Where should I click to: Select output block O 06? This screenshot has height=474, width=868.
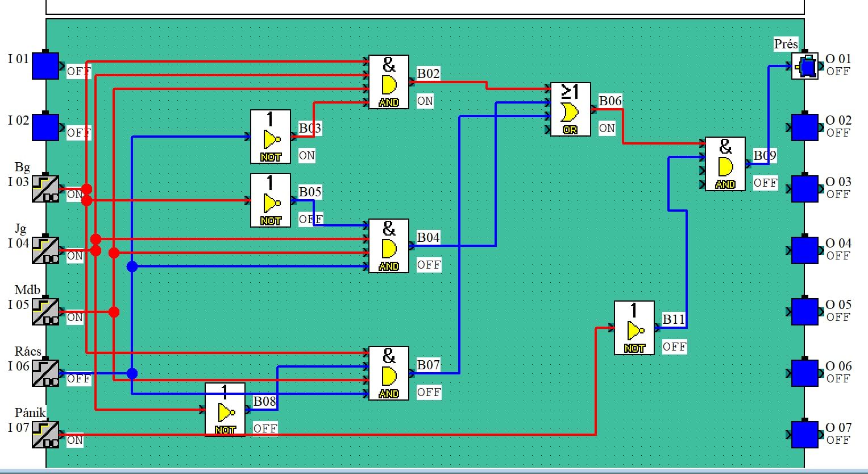coord(805,373)
